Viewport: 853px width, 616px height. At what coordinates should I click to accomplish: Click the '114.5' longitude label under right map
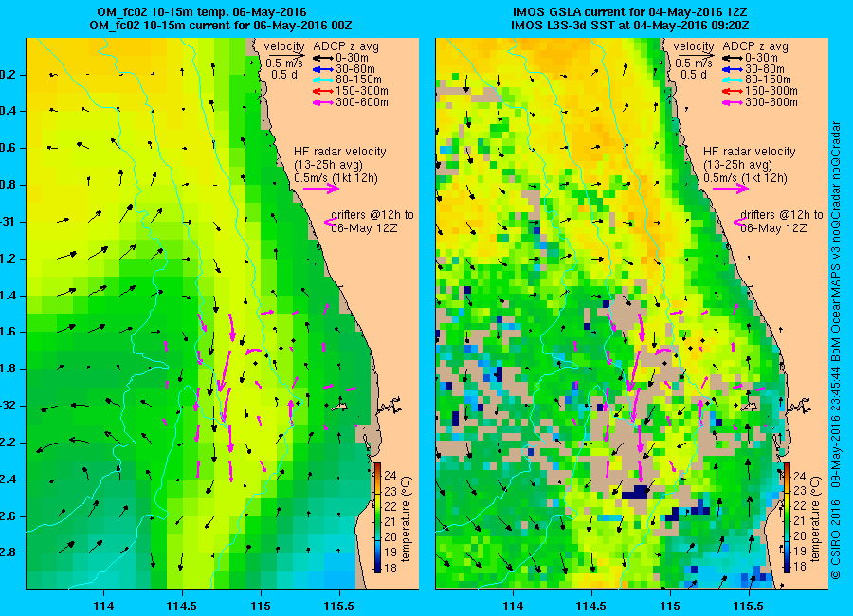click(591, 606)
